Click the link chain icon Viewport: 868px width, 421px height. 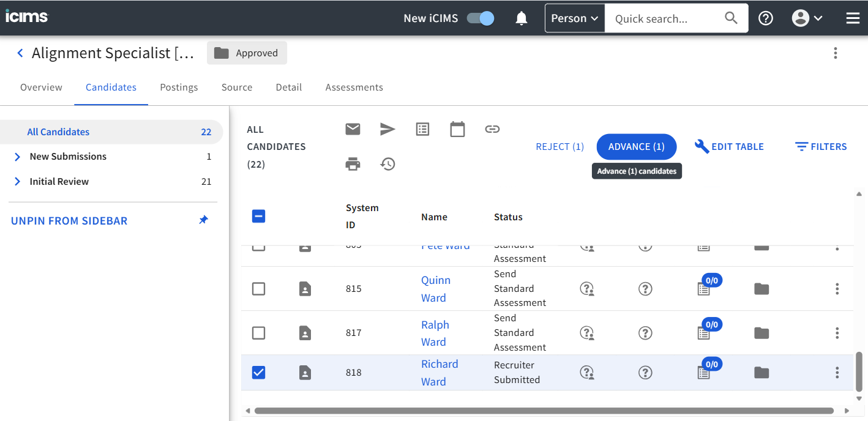click(x=492, y=129)
